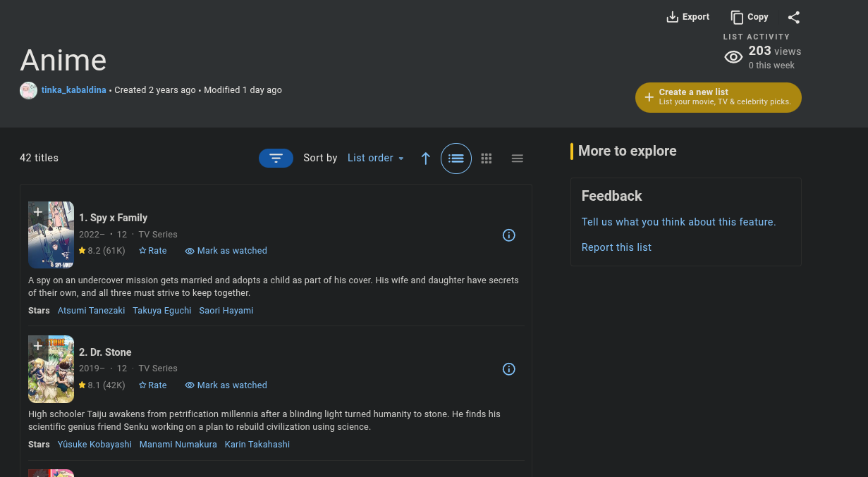Click the share icon
Viewport: 868px width, 477px height.
pos(794,18)
